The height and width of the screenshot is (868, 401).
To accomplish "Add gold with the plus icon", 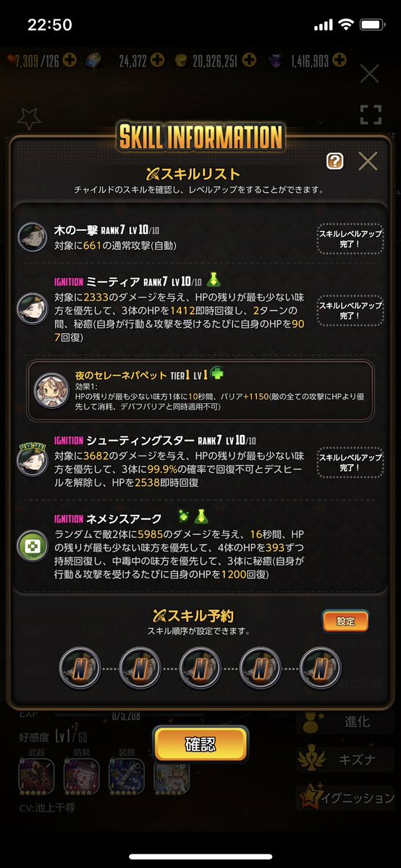I will tap(249, 60).
